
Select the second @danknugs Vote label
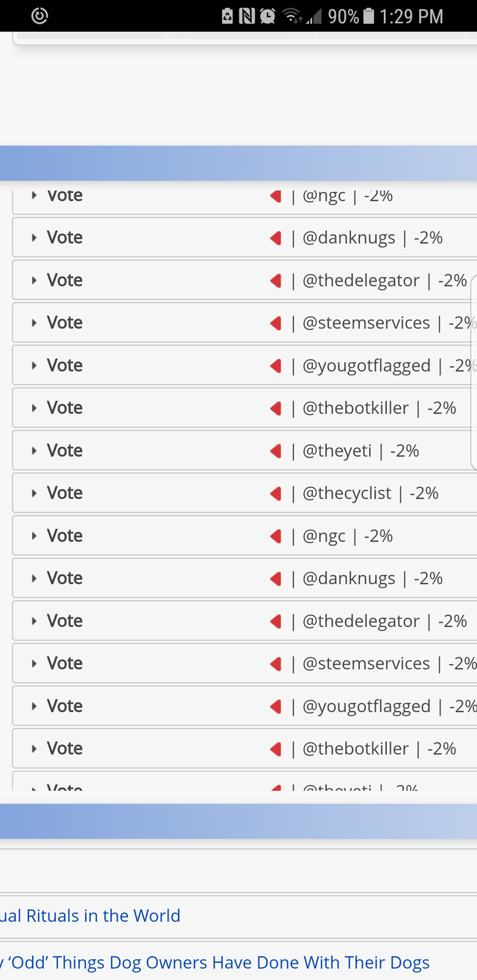[65, 578]
